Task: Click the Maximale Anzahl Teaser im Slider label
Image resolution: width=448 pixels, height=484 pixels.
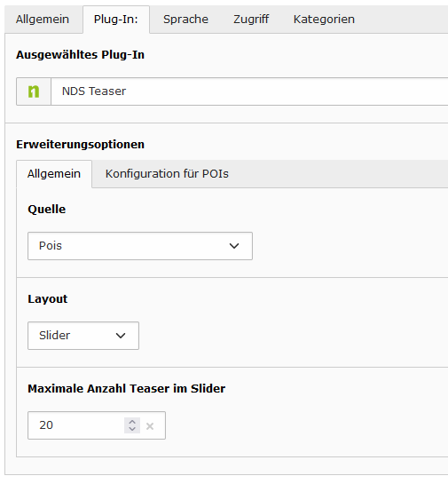Action: [x=126, y=388]
